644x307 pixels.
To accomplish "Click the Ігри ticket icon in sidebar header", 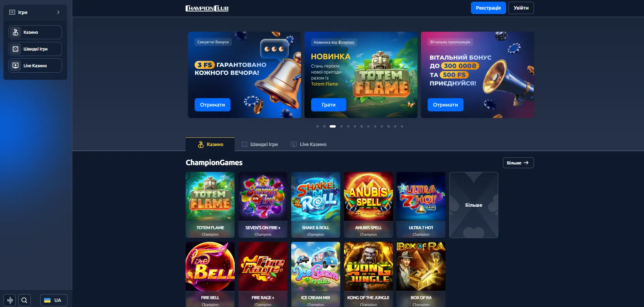I will click(12, 12).
